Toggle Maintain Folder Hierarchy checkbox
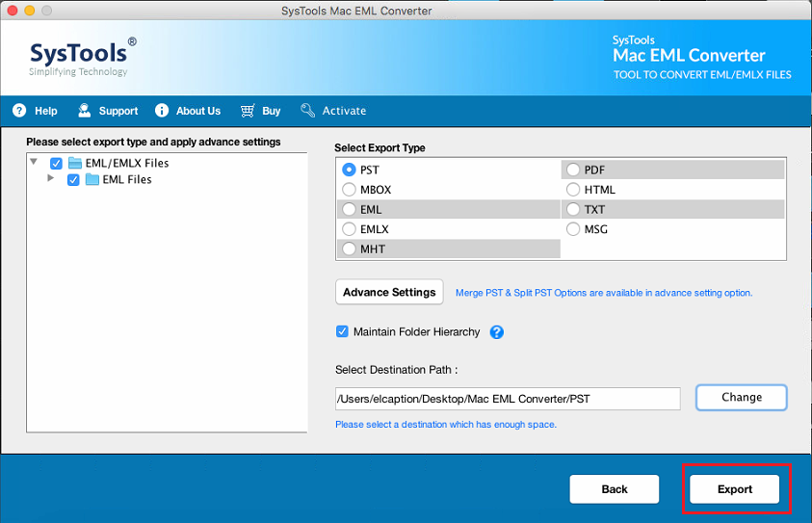The width and height of the screenshot is (812, 523). click(342, 331)
